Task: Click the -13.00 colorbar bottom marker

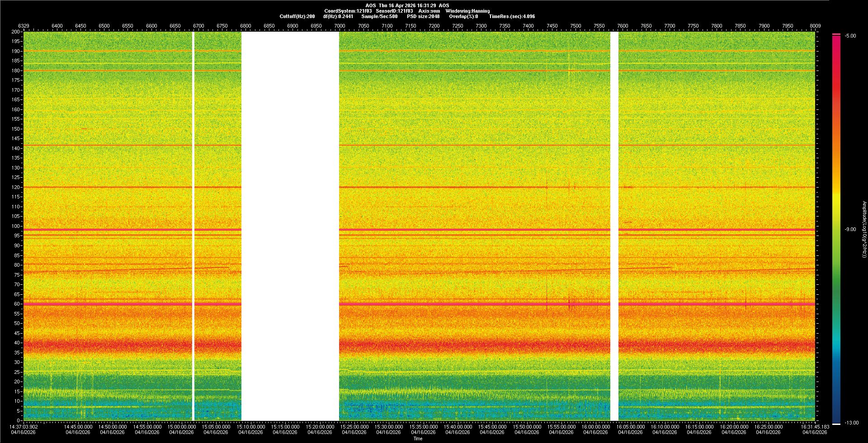Action: pyautogui.click(x=851, y=423)
